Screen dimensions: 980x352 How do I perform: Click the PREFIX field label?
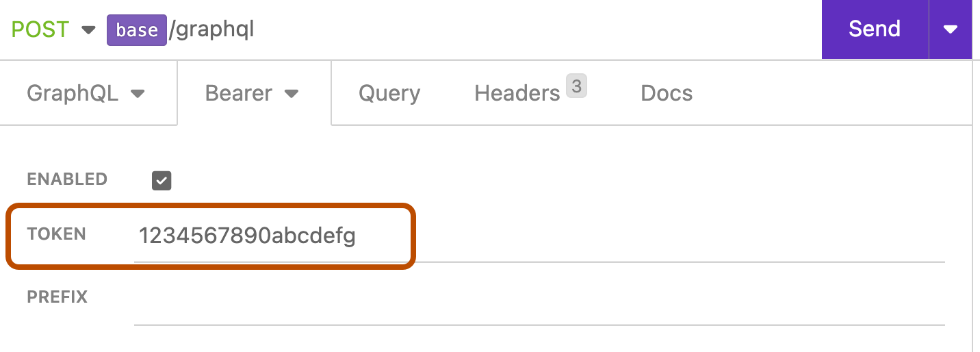click(x=57, y=297)
